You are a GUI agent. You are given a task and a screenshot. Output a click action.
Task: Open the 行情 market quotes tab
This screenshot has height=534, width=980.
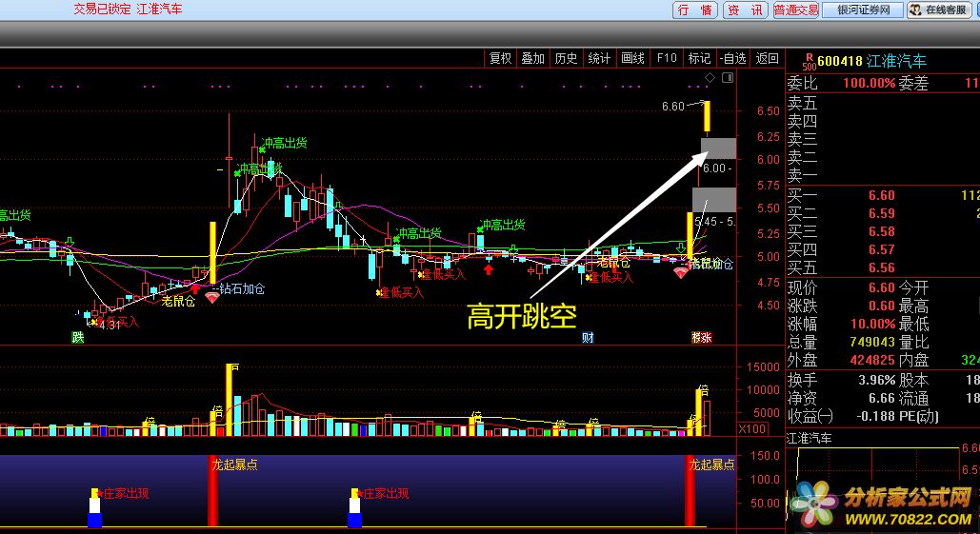click(x=694, y=10)
